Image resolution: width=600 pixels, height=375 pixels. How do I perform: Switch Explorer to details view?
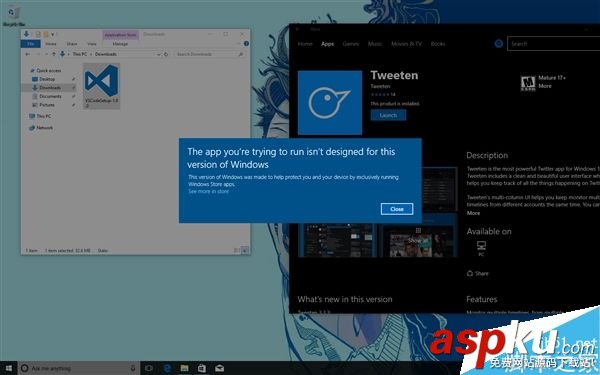click(x=236, y=250)
